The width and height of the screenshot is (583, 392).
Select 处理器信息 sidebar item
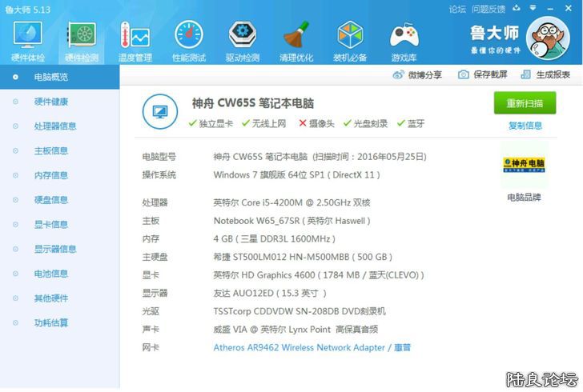pos(55,126)
